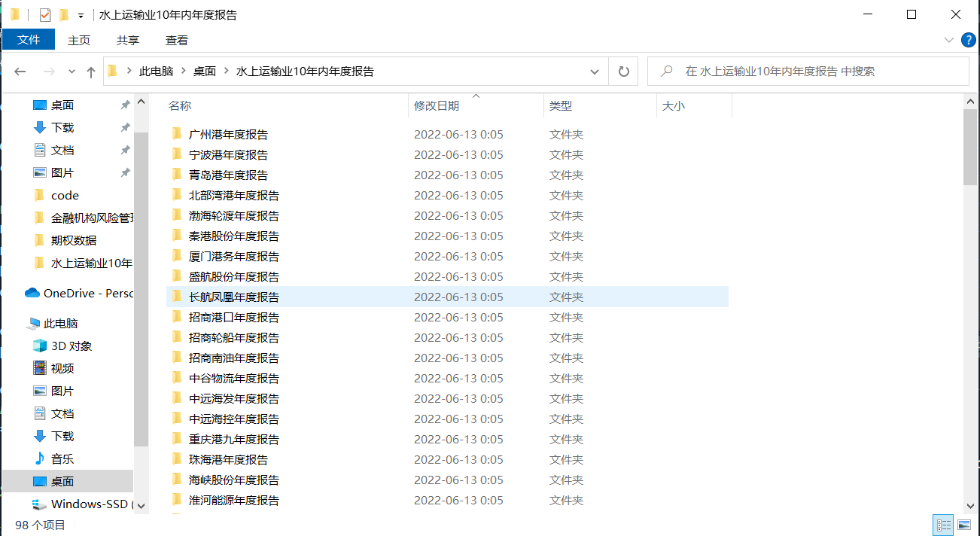
Task: Switch to large icons view in status bar
Action: (964, 525)
